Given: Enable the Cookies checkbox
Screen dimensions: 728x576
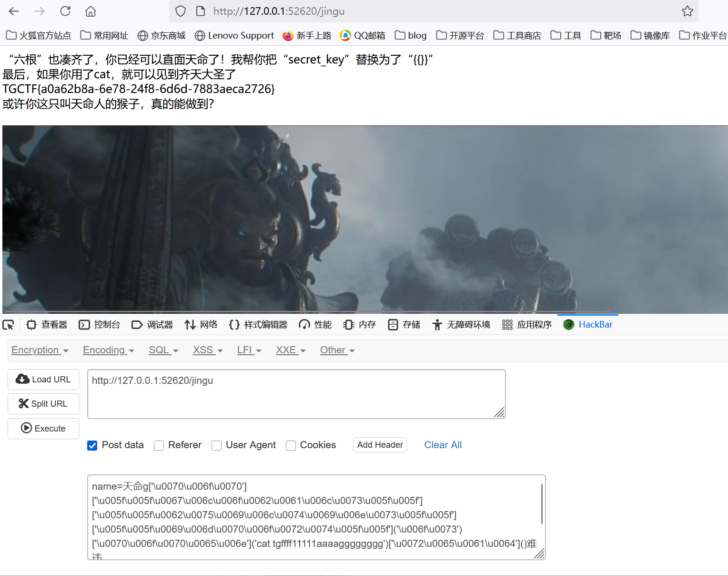Looking at the screenshot, I should tap(291, 445).
